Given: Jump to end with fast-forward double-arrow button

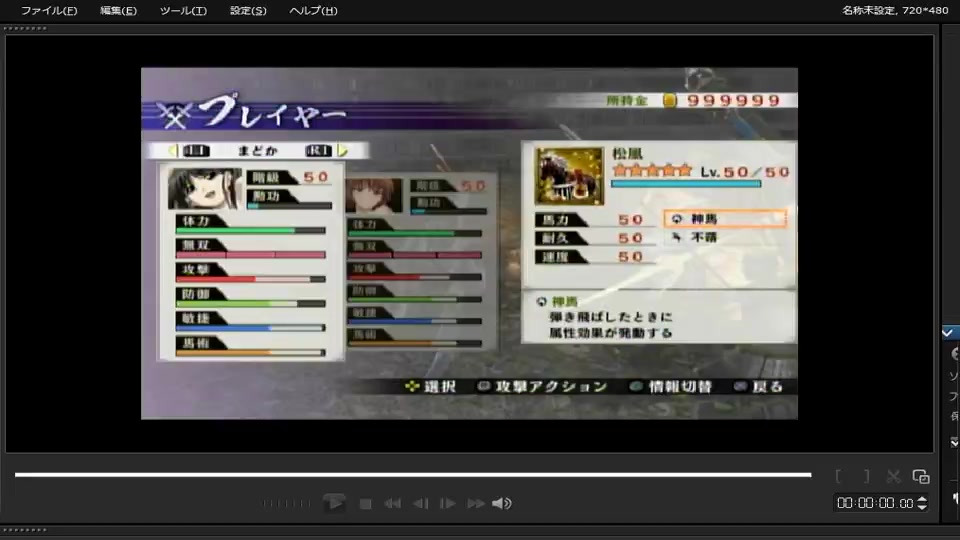Looking at the screenshot, I should click(476, 504).
